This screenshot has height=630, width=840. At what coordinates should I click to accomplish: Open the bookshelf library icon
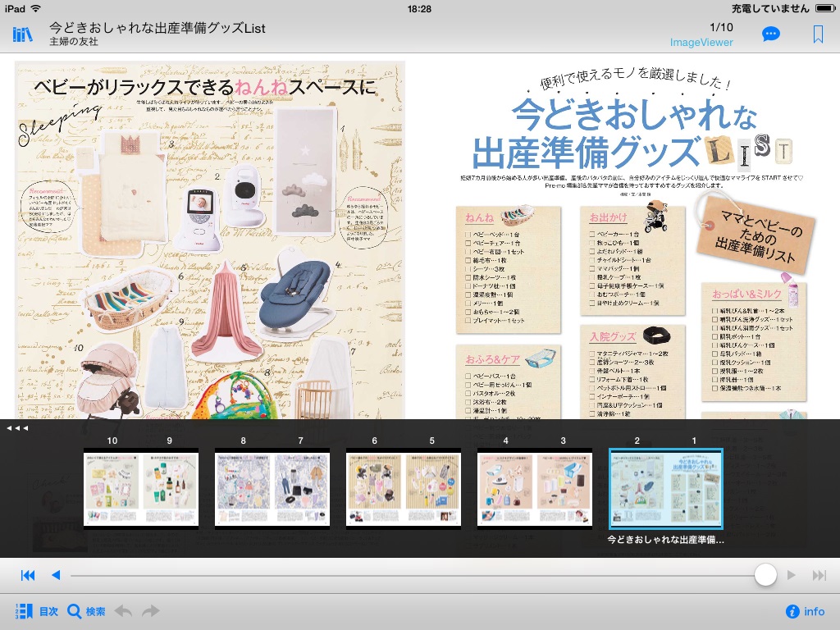(x=21, y=34)
